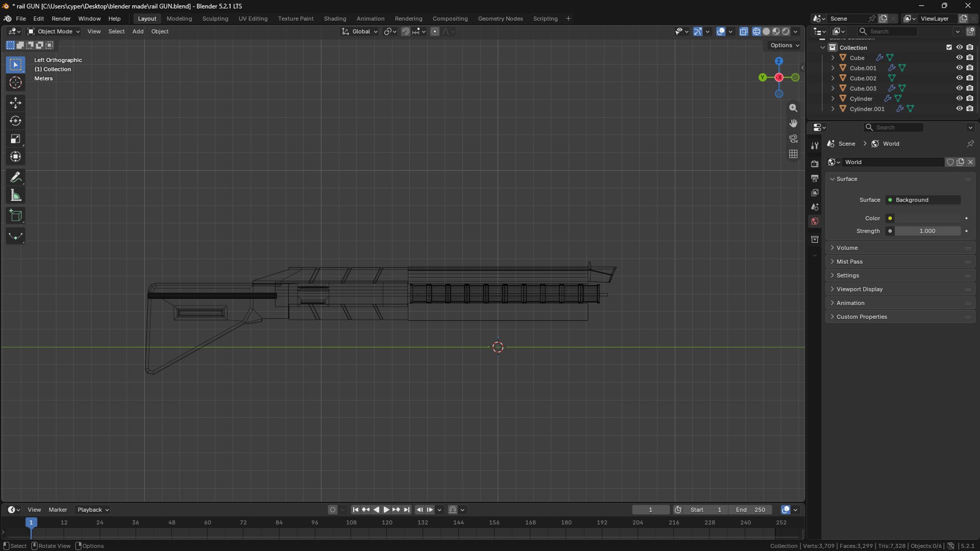Open the Tool properties tab

tap(815, 146)
